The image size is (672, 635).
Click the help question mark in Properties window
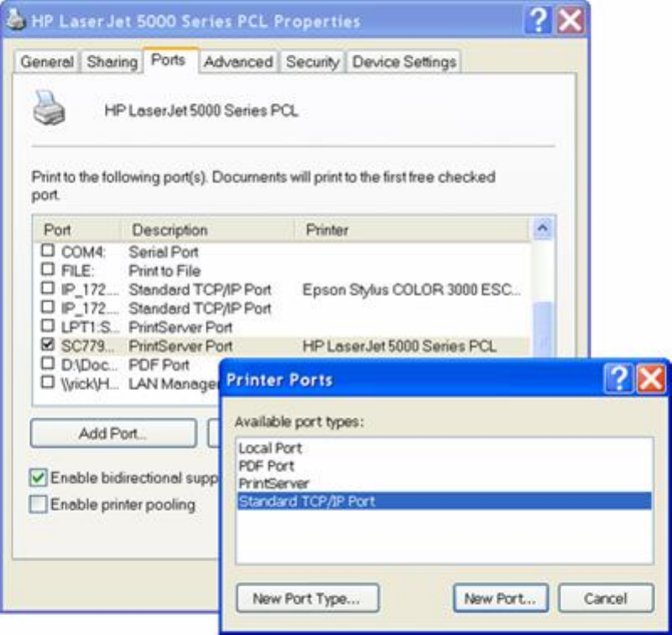[x=538, y=20]
